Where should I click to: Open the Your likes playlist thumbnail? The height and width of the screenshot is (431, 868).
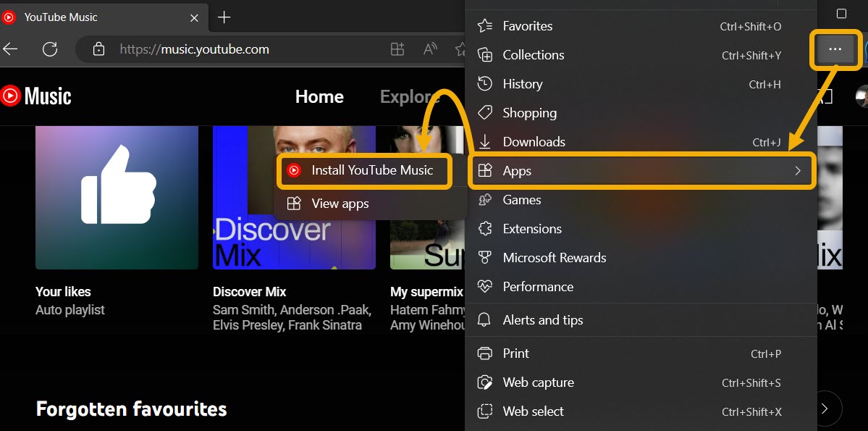(x=116, y=197)
